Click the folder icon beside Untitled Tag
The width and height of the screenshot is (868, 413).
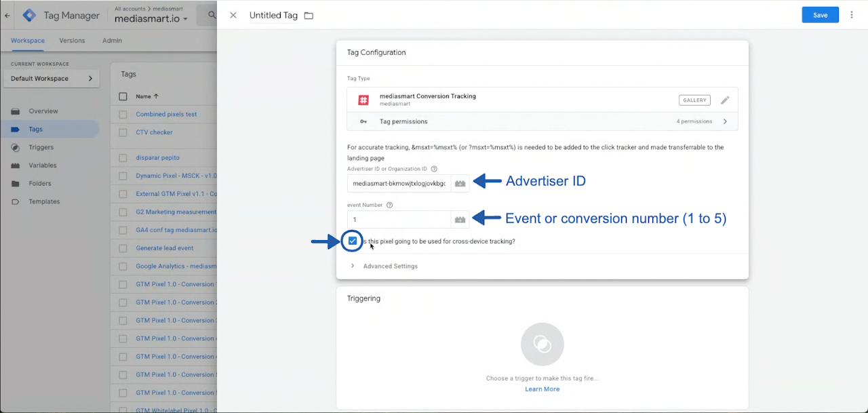tap(309, 16)
